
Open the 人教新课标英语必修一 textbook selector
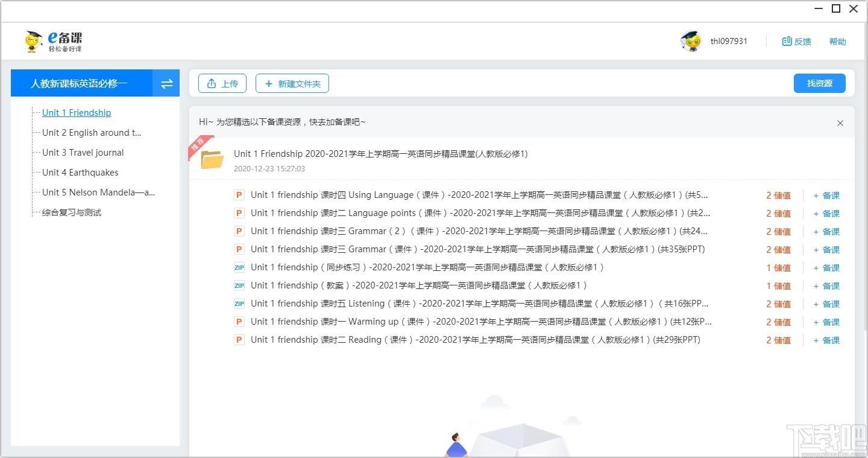pyautogui.click(x=80, y=84)
